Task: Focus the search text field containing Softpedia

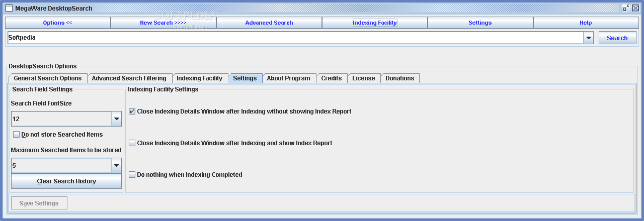Action: [295, 38]
